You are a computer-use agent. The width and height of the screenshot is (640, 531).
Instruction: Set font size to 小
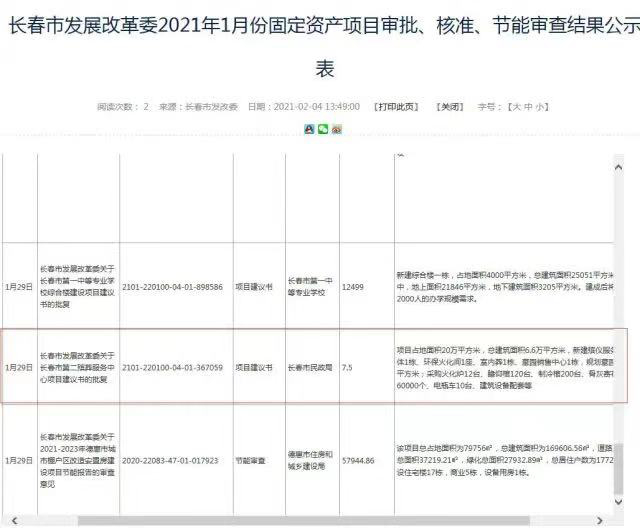pyautogui.click(x=540, y=107)
